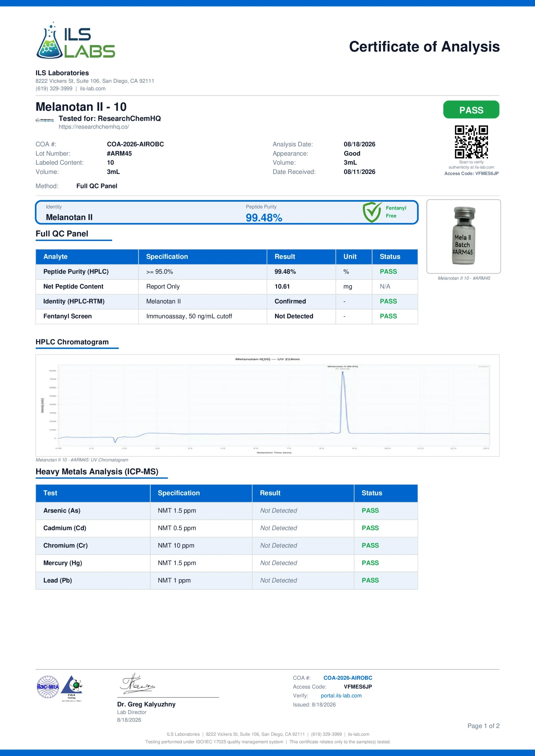Click the 'Identity (HPLC-RTM)' row label
Viewport: 535px width, 756px height.
click(x=74, y=301)
